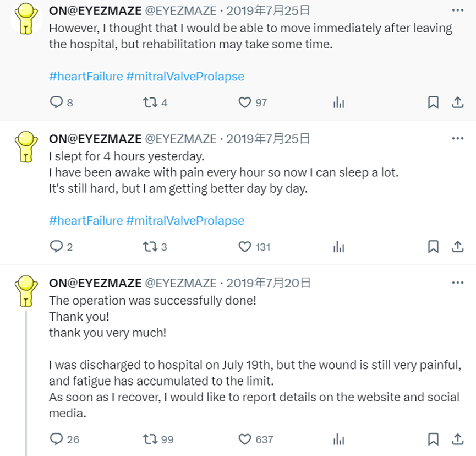Image resolution: width=476 pixels, height=456 pixels.
Task: Open more options on the July 20 tweet
Action: click(457, 283)
